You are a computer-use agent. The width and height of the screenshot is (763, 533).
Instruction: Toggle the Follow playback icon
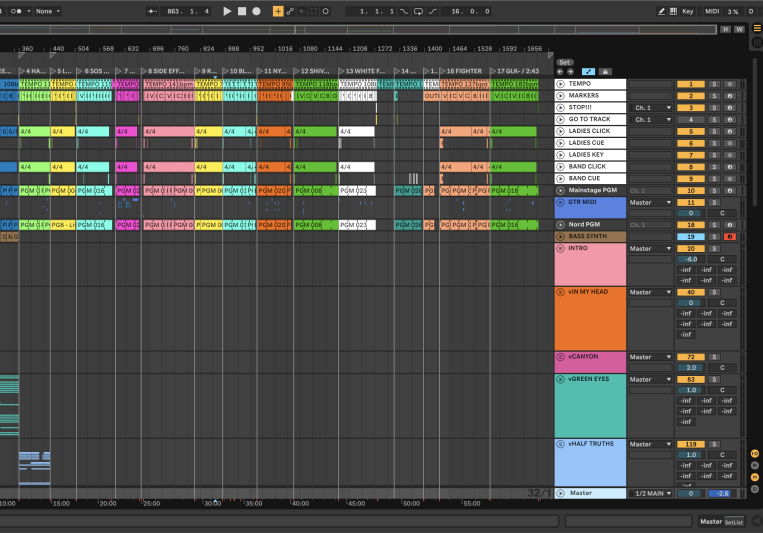[152, 11]
